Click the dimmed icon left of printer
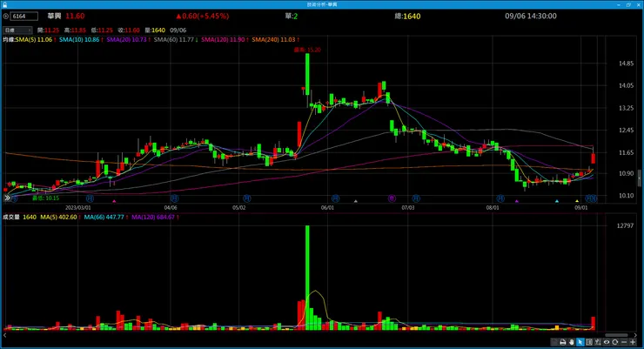644x349 pixels. point(554,342)
